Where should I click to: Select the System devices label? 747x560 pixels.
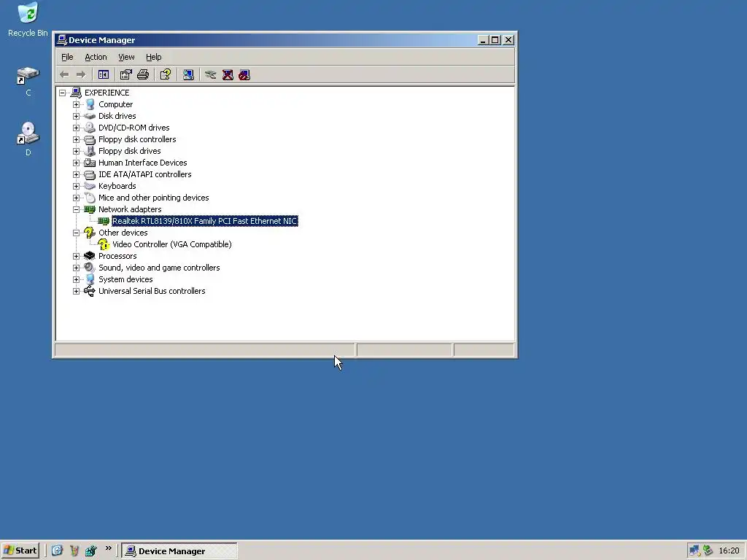point(125,279)
